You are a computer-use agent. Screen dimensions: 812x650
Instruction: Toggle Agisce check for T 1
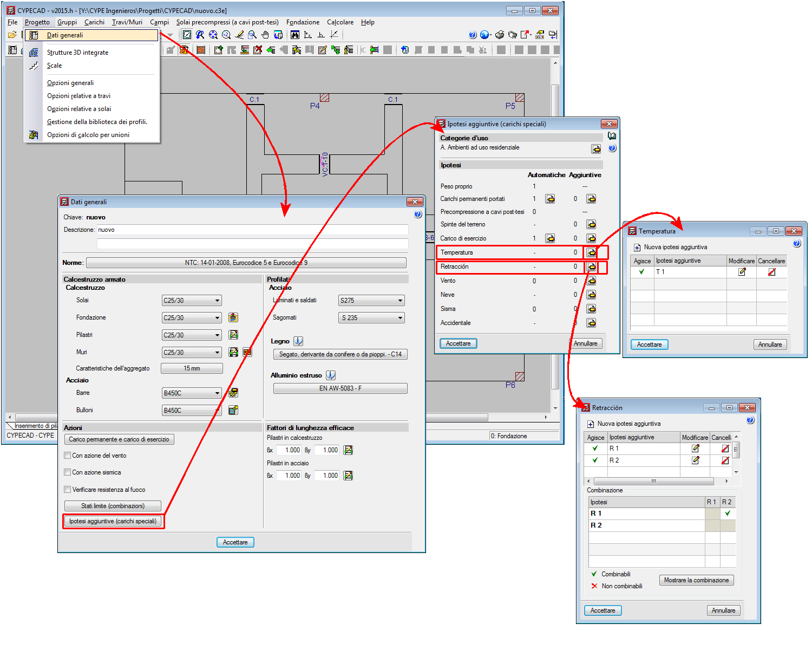[x=642, y=272]
